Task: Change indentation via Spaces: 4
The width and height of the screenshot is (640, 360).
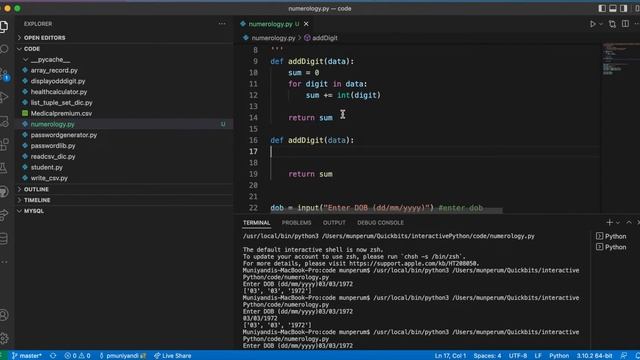Action: click(487, 356)
